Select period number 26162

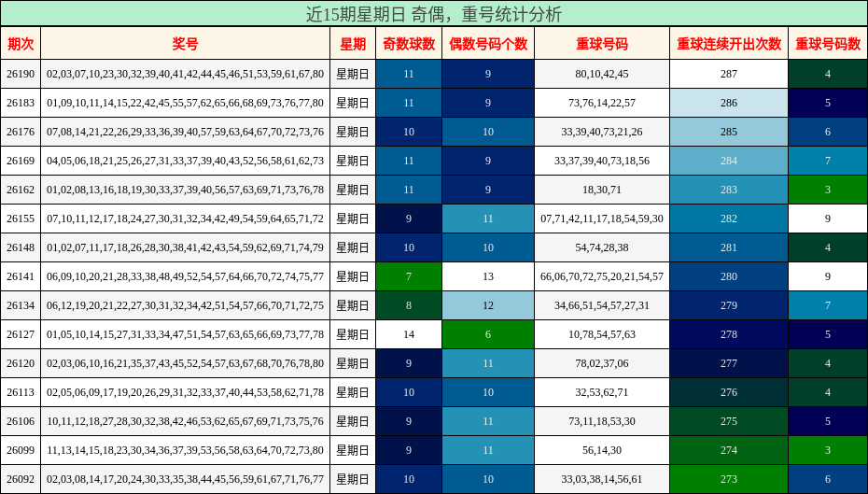point(21,190)
